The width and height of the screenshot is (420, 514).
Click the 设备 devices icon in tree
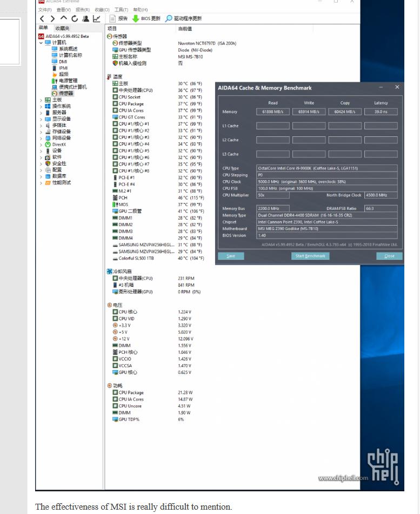pyautogui.click(x=48, y=151)
